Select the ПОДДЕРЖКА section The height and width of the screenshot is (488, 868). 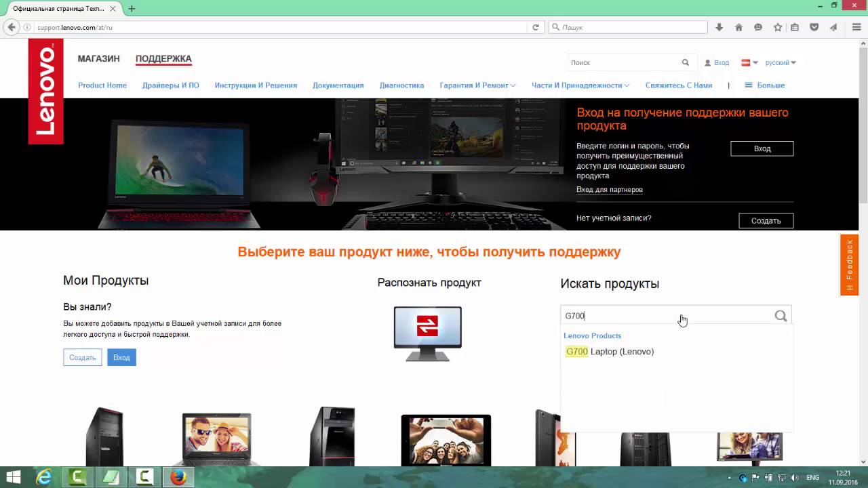tap(163, 59)
